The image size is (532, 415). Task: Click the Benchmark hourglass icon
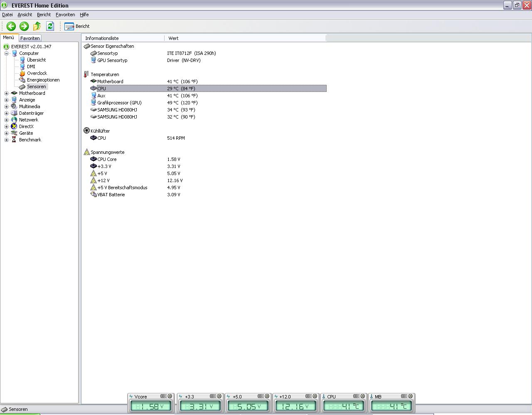point(14,140)
